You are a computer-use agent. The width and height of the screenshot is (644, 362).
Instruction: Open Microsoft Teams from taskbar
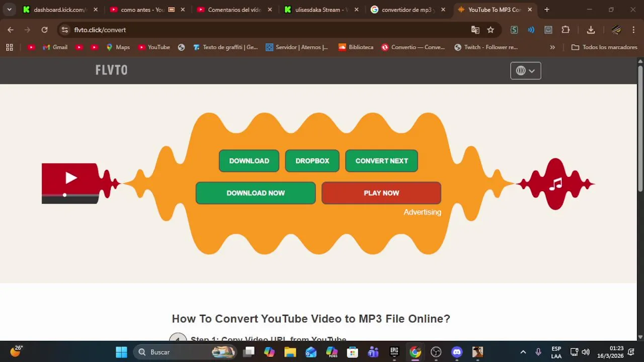[x=373, y=352]
